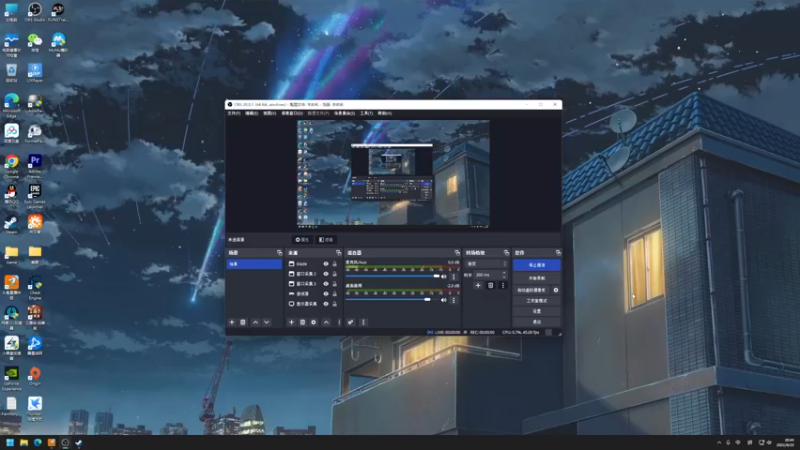Open Adobe Premiere desktop shortcut
This screenshot has height=450, width=800.
[35, 166]
